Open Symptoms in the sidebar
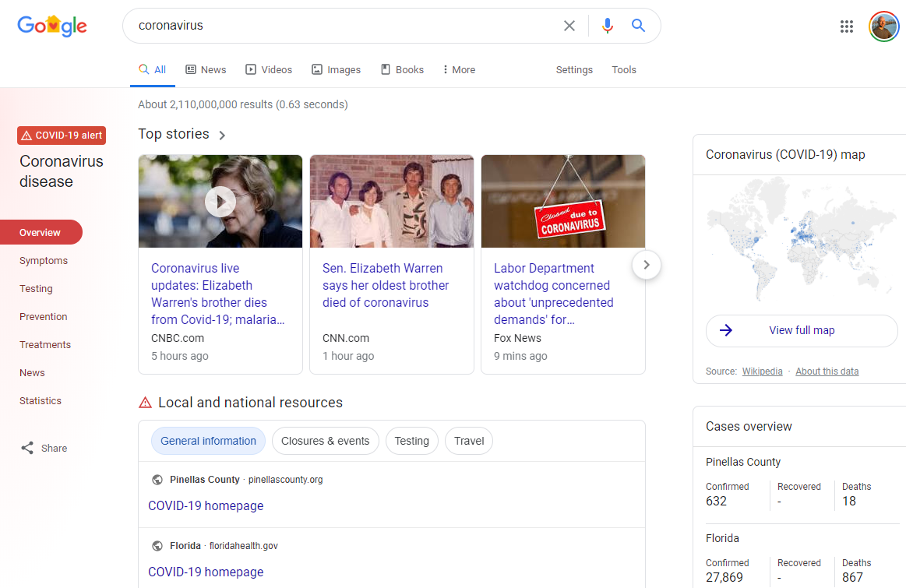This screenshot has width=906, height=588. pyautogui.click(x=44, y=260)
